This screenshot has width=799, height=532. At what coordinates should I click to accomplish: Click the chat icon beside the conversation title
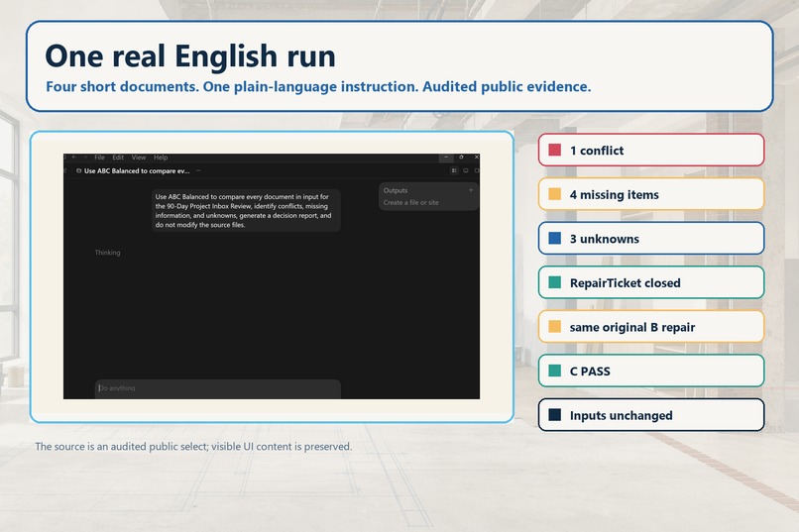point(78,171)
